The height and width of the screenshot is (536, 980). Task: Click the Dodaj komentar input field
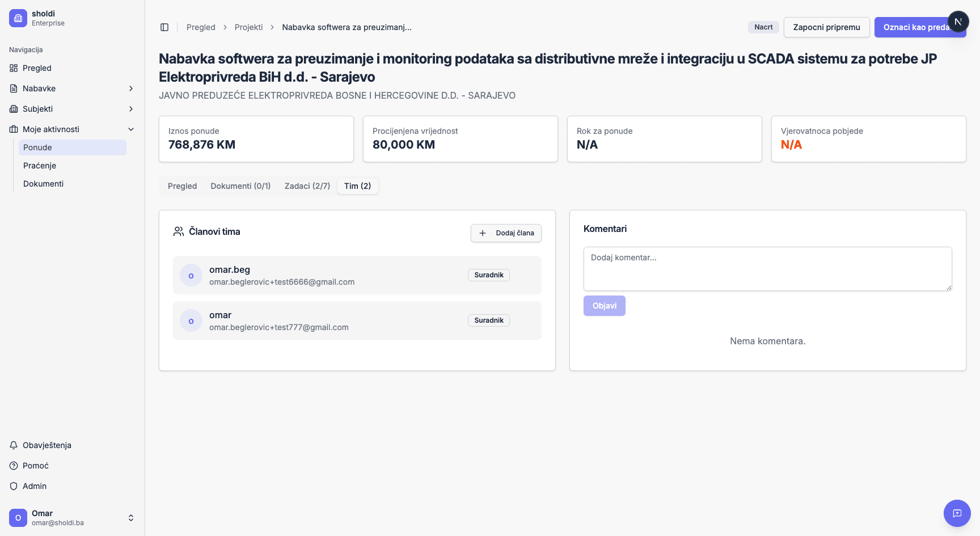pyautogui.click(x=767, y=269)
